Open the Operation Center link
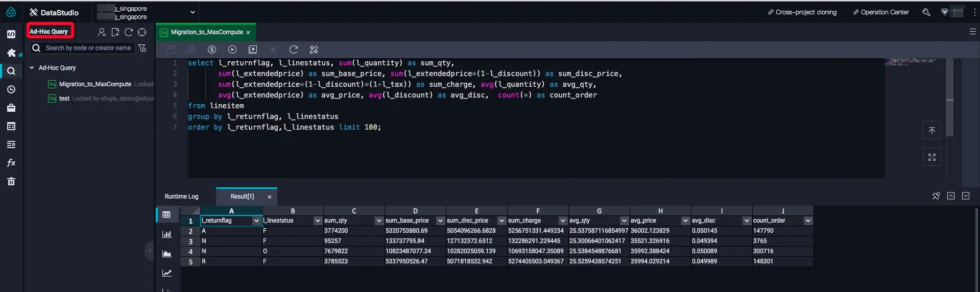This screenshot has height=292, width=980. click(x=881, y=12)
